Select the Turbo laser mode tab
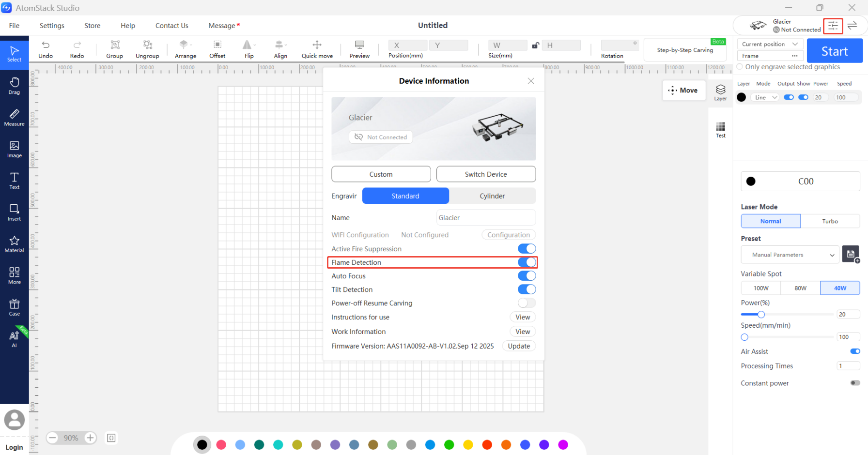 [830, 221]
